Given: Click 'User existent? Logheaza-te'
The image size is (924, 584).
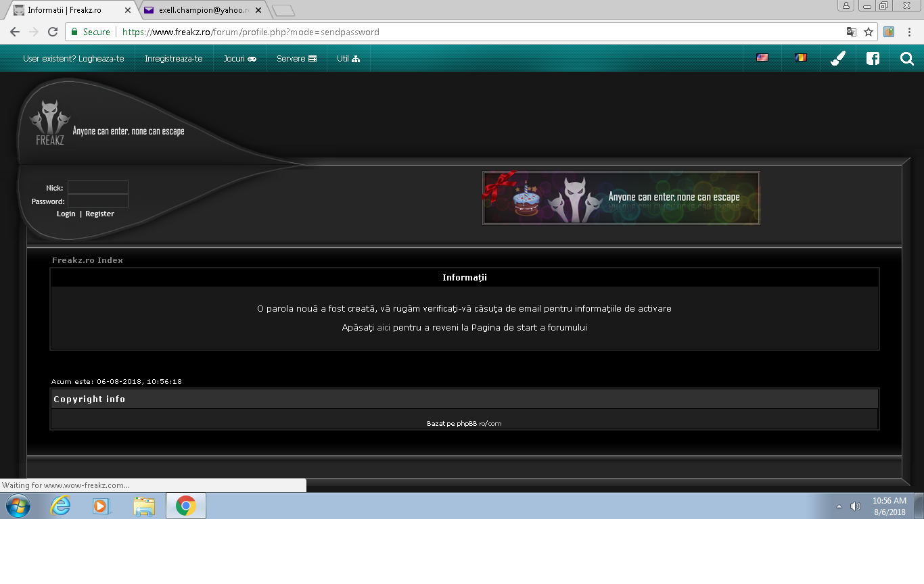Looking at the screenshot, I should (74, 59).
